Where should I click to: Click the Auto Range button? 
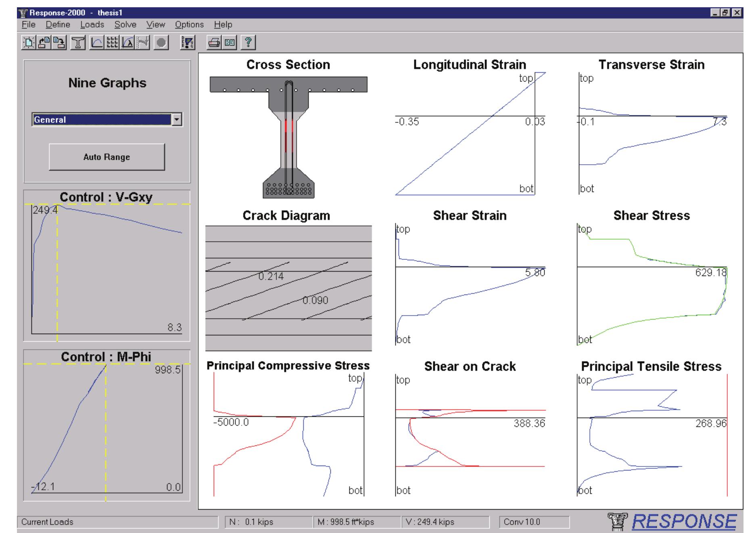click(x=107, y=157)
